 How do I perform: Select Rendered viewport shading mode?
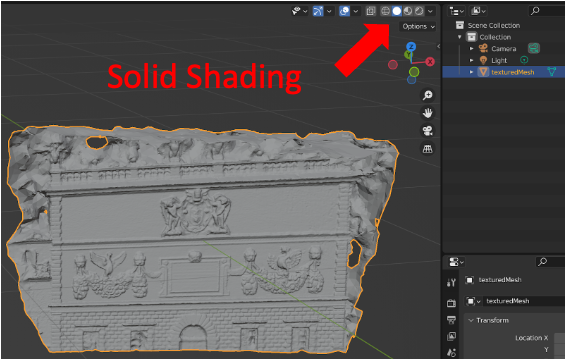tap(419, 11)
